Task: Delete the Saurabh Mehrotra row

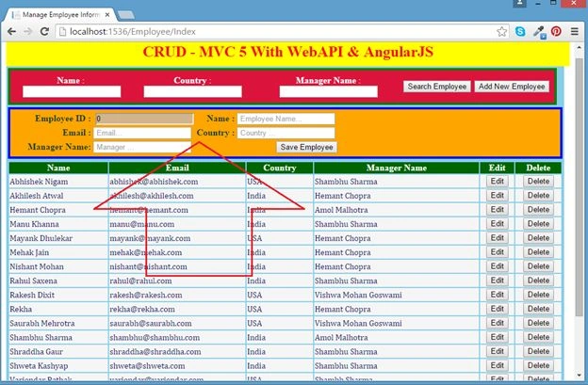Action: click(538, 323)
